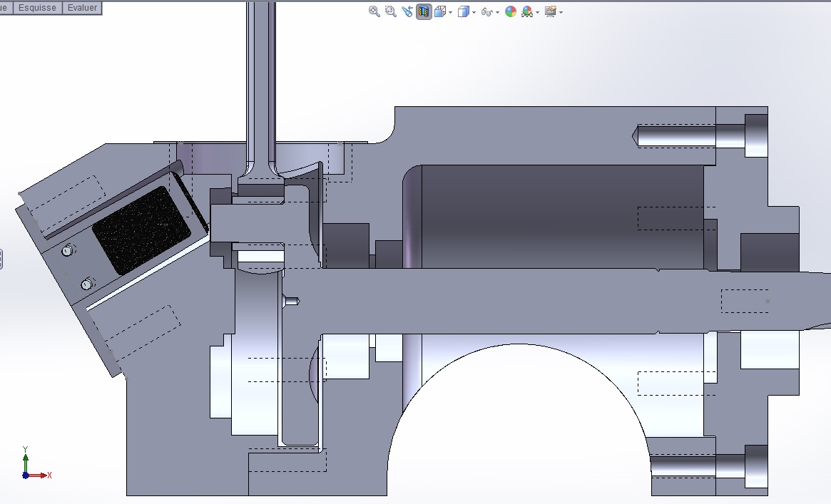Image resolution: width=831 pixels, height=504 pixels.
Task: Select the black textured block in the model
Action: (143, 230)
